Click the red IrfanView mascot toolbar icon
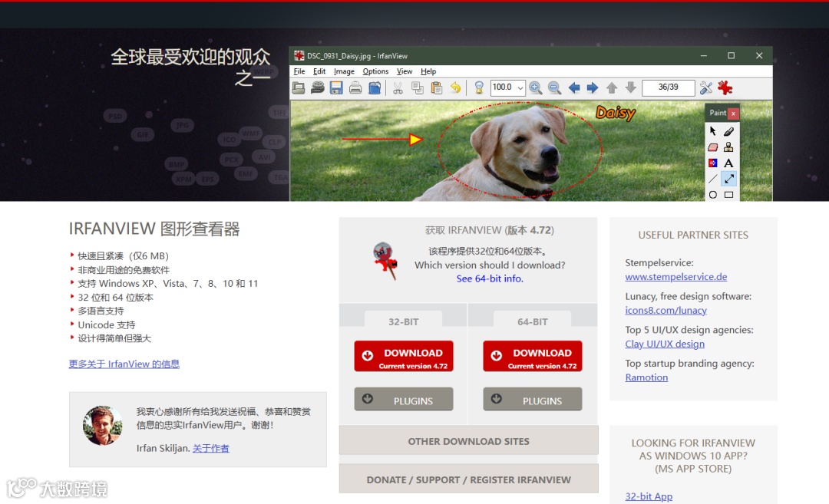This screenshot has width=829, height=504. 725,87
